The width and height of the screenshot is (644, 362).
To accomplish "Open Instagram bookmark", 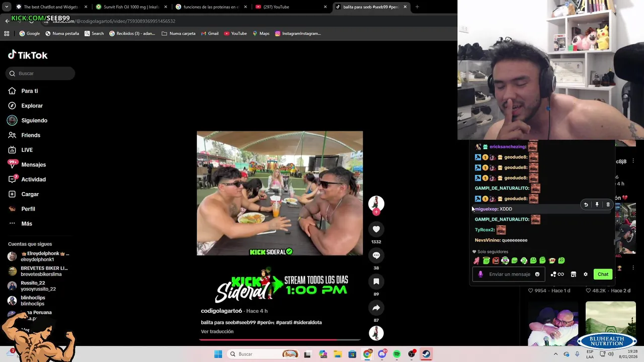I will tap(298, 34).
